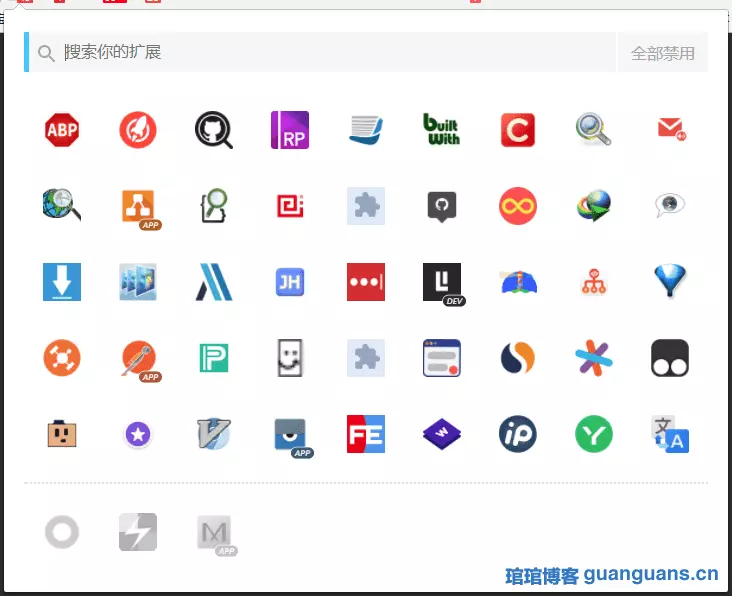732x596 pixels.
Task: Open the colorful crossed strokes icon
Action: point(594,358)
